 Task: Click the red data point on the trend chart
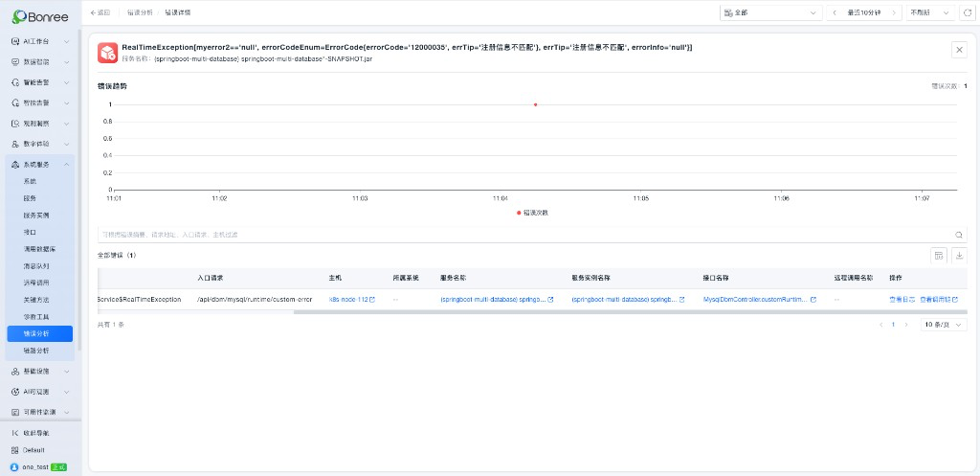[536, 104]
